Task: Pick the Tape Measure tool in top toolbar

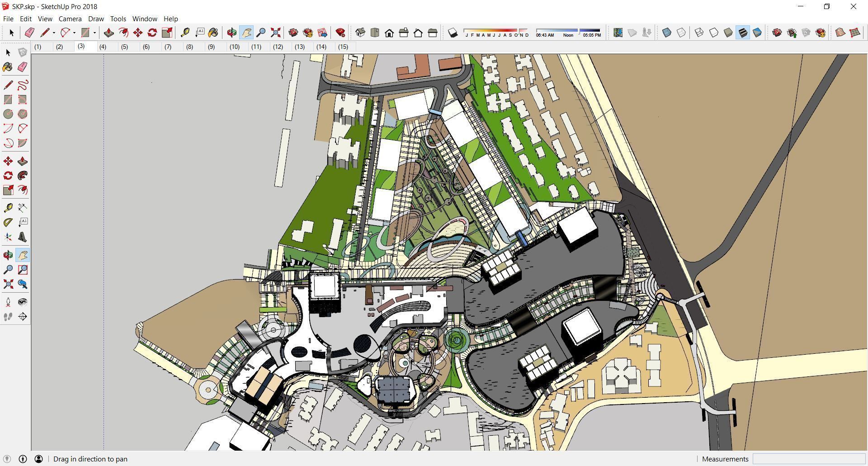Action: pos(185,33)
